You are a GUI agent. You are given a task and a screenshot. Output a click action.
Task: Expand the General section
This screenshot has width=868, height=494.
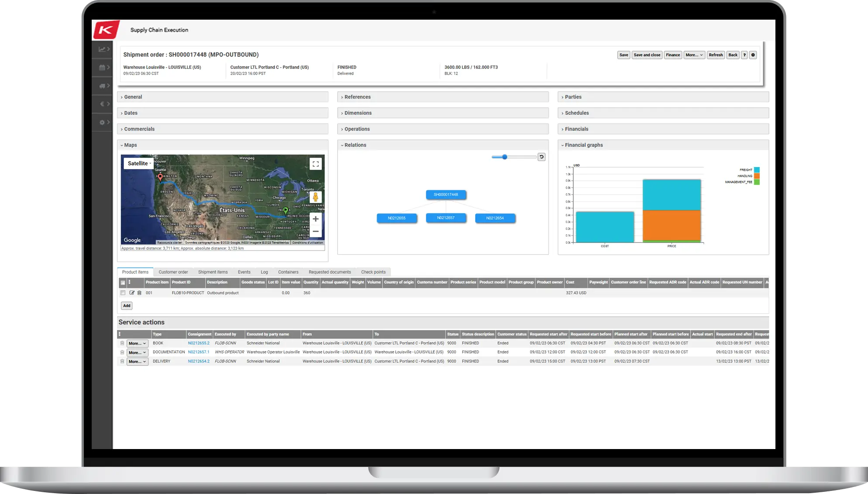click(133, 97)
